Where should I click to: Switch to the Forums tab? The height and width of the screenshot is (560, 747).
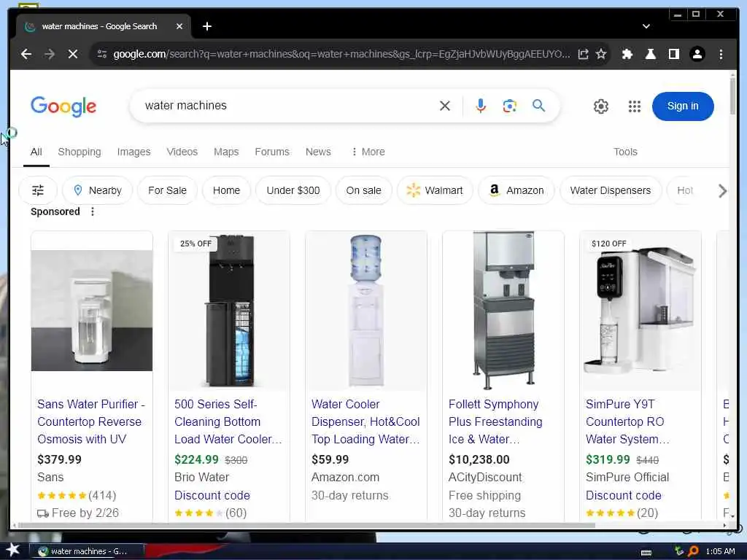click(x=272, y=152)
